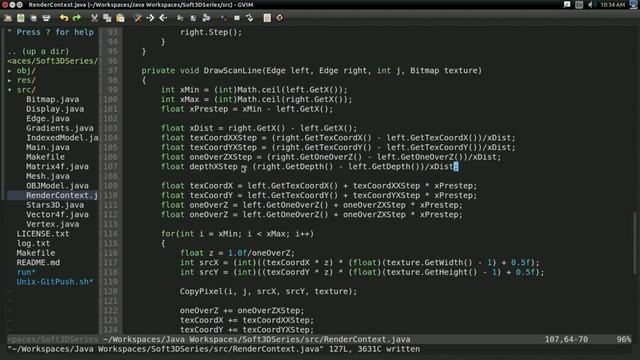Open Stars3D.java file

pos(55,205)
